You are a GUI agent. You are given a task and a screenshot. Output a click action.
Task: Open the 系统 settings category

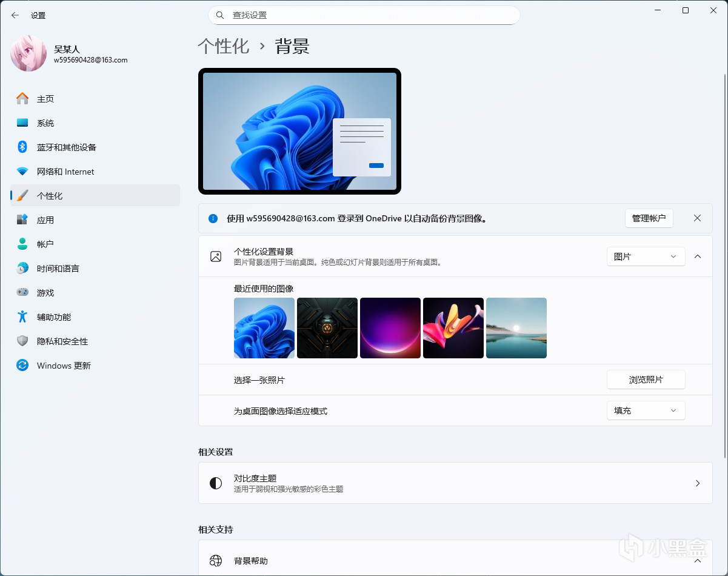pyautogui.click(x=45, y=123)
